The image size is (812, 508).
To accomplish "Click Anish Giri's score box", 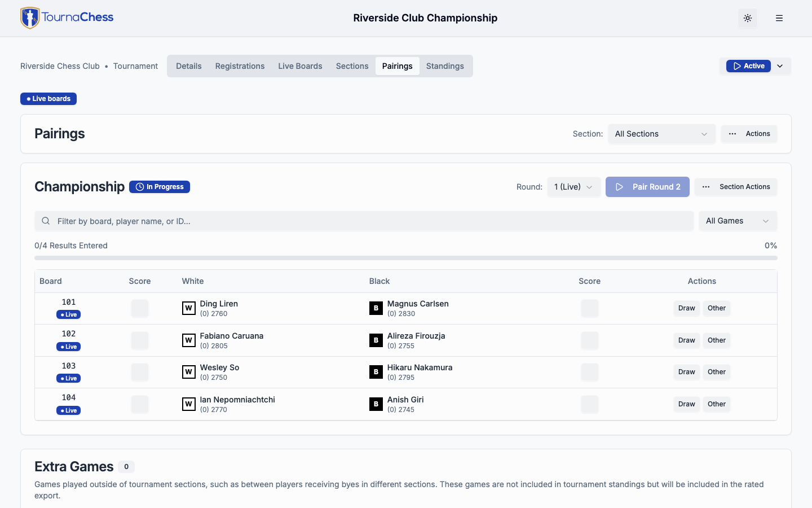I will pos(590,404).
